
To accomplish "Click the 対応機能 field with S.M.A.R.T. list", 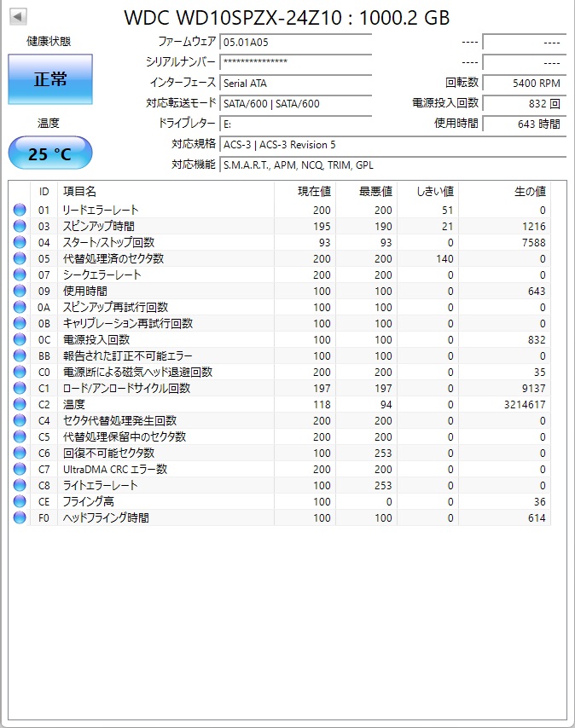I will [392, 165].
